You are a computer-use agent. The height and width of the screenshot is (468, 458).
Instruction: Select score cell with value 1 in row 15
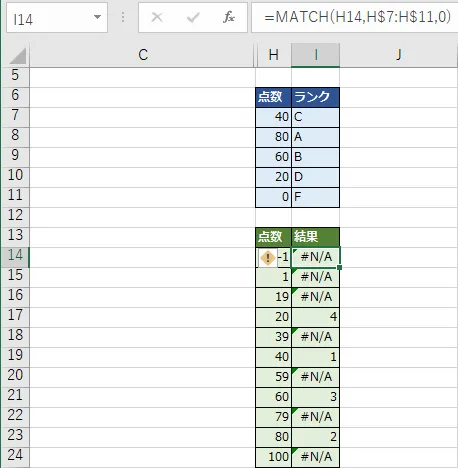point(273,277)
